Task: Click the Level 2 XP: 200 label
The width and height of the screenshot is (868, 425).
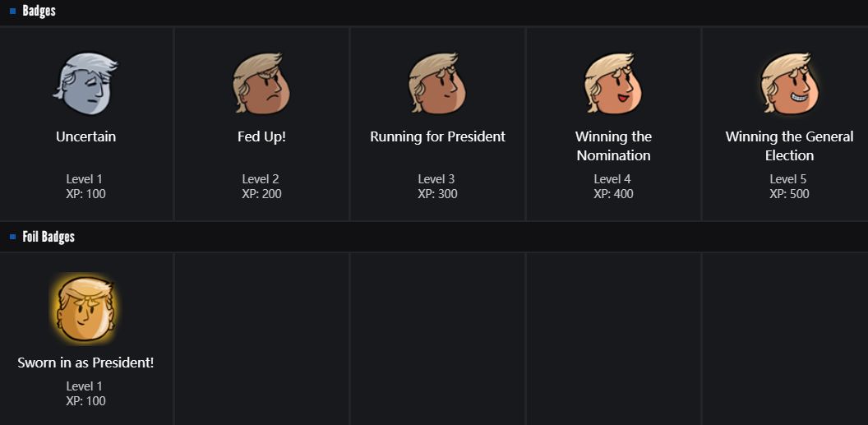Action: click(261, 187)
